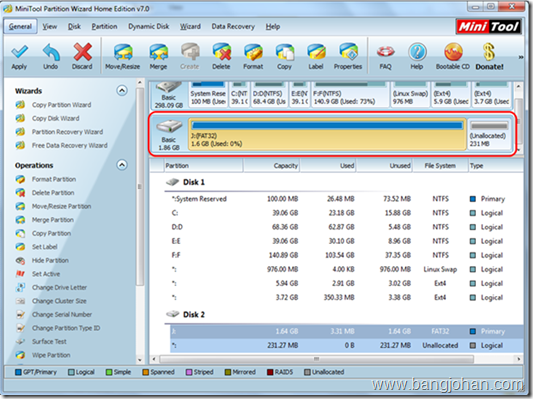Click Change Cluster Size operation
Viewport: 533px width, 399px height.
[59, 301]
